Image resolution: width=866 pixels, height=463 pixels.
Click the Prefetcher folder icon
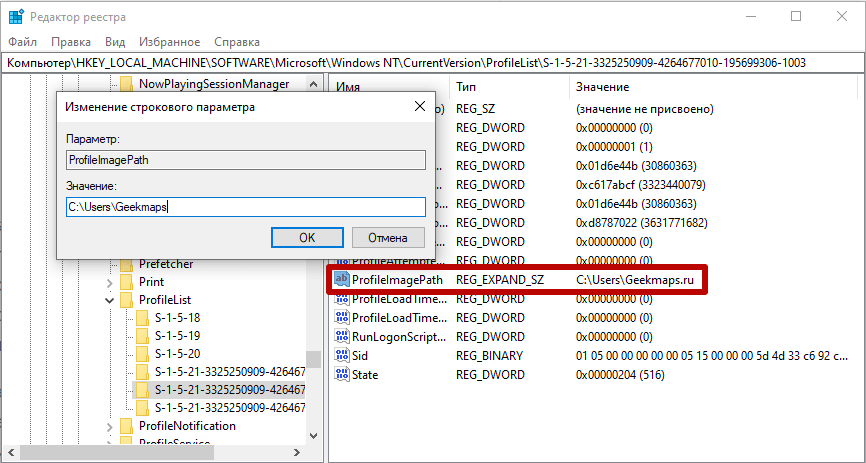tap(127, 264)
